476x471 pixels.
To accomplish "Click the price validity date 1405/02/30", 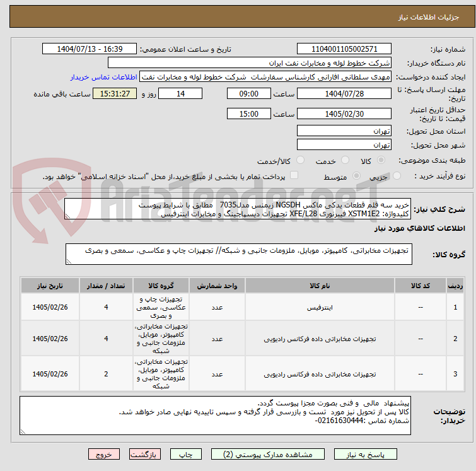I will point(344,114).
